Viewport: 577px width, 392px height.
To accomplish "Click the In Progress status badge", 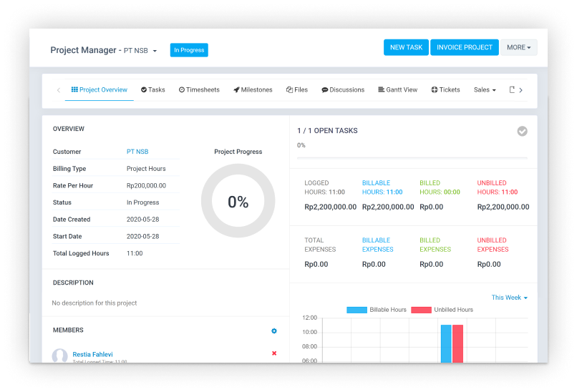I will [x=189, y=50].
